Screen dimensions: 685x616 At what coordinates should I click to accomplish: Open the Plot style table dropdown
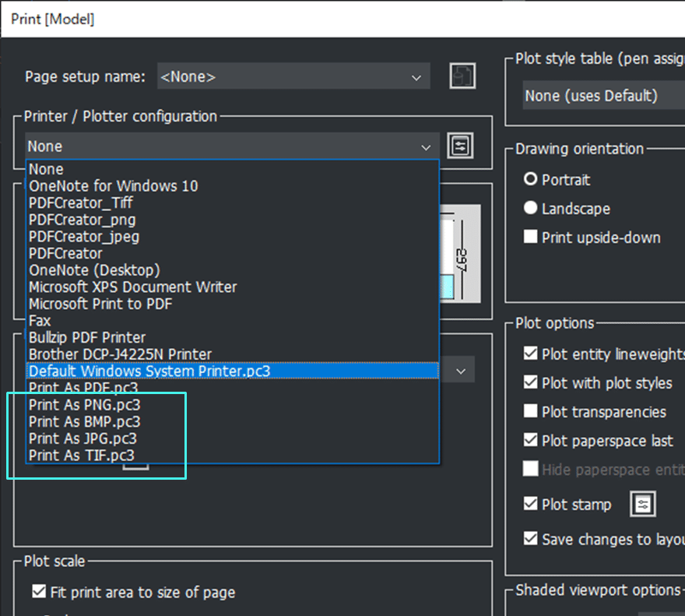604,95
